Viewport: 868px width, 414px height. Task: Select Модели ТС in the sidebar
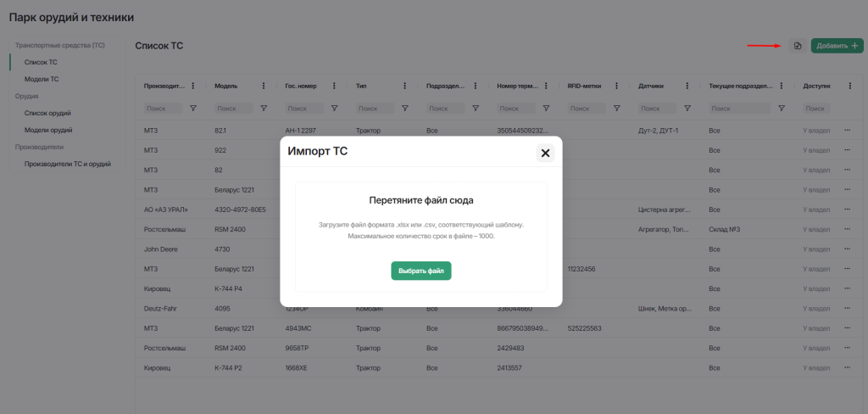pyautogui.click(x=42, y=79)
